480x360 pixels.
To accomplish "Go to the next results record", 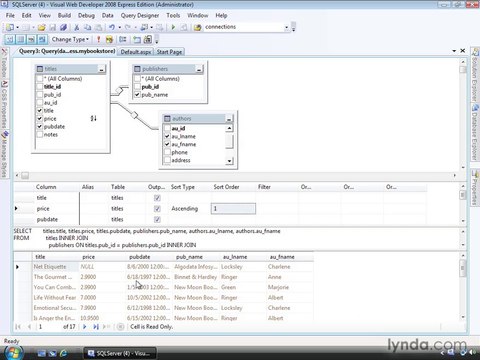I will pos(85,327).
